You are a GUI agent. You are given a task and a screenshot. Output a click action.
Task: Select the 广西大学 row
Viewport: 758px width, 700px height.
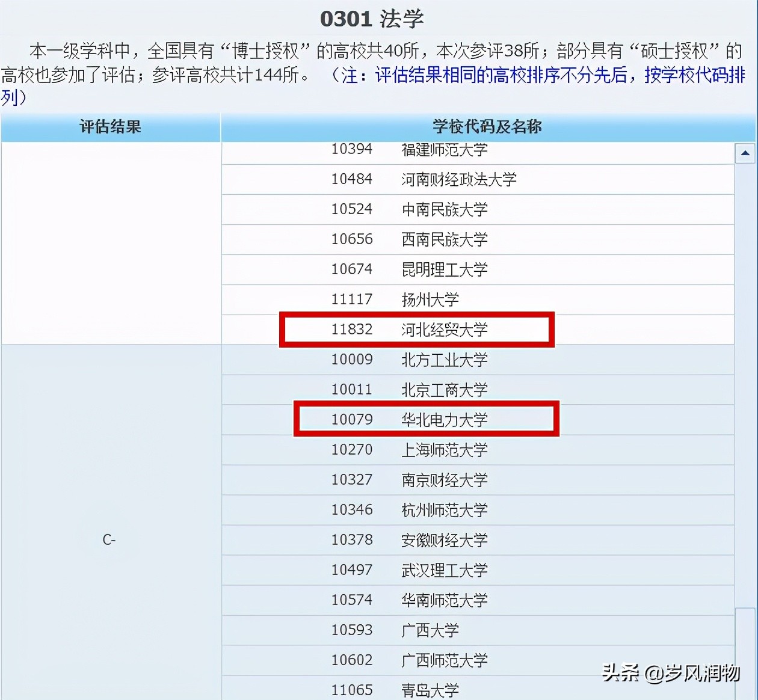coord(429,630)
